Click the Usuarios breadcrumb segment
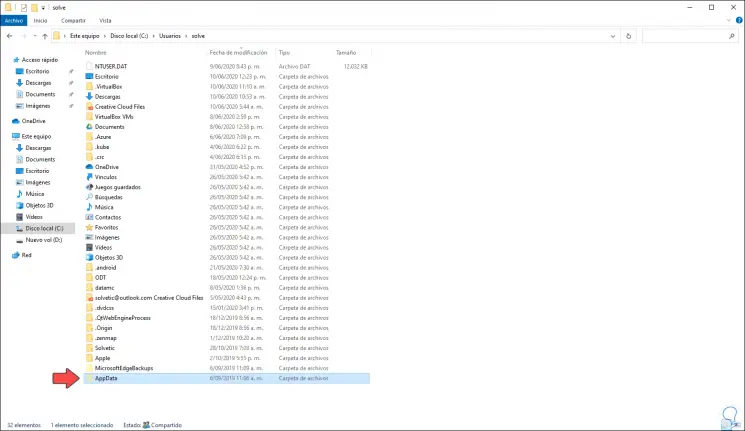The width and height of the screenshot is (745, 431). [x=170, y=36]
